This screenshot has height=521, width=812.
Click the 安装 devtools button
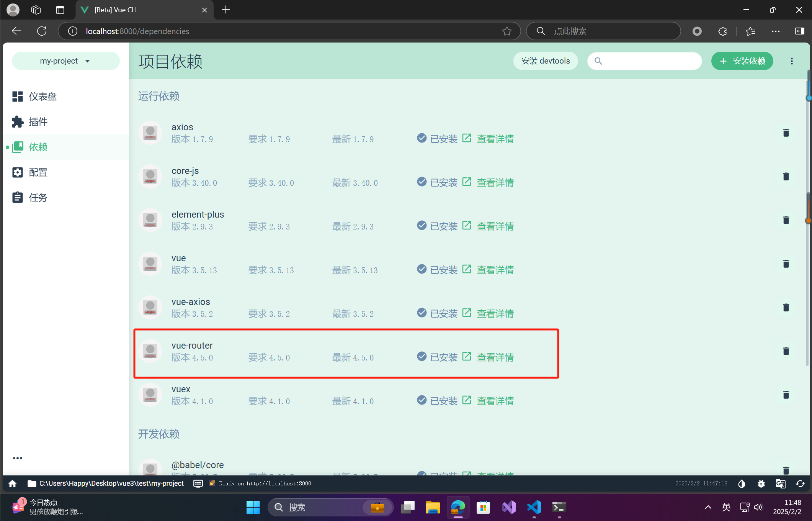(545, 61)
